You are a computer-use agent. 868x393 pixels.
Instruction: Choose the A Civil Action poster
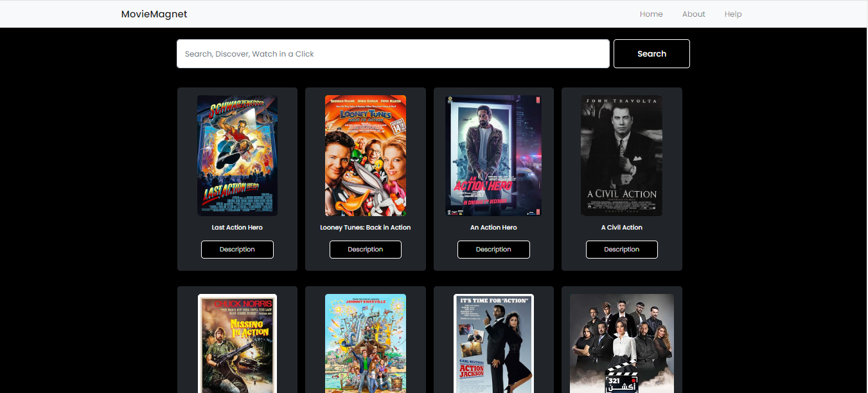coord(621,156)
